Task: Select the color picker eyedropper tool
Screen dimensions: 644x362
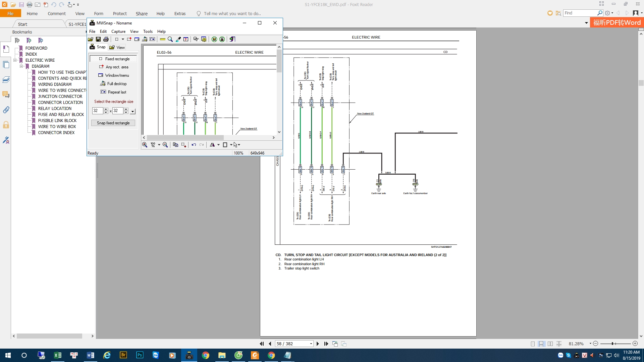Action: click(x=178, y=39)
